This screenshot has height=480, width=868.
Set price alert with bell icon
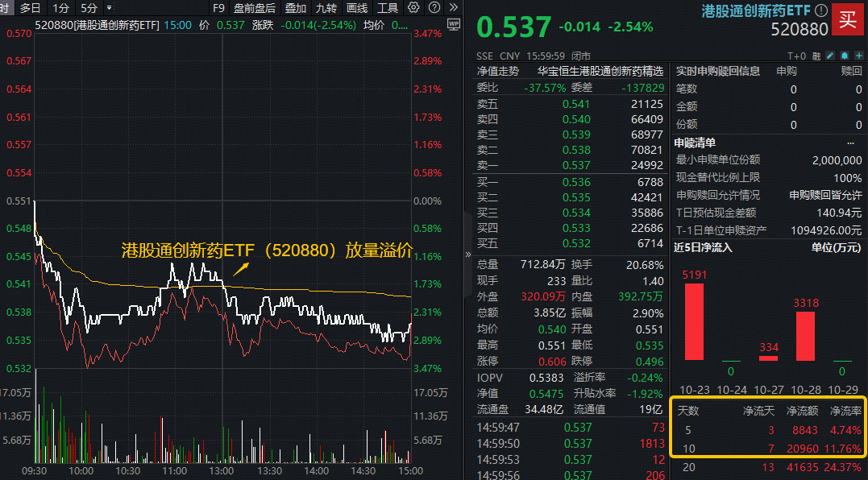(x=844, y=56)
